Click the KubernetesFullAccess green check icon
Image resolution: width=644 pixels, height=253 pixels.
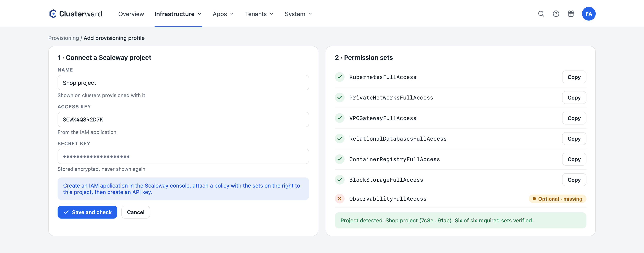[340, 77]
